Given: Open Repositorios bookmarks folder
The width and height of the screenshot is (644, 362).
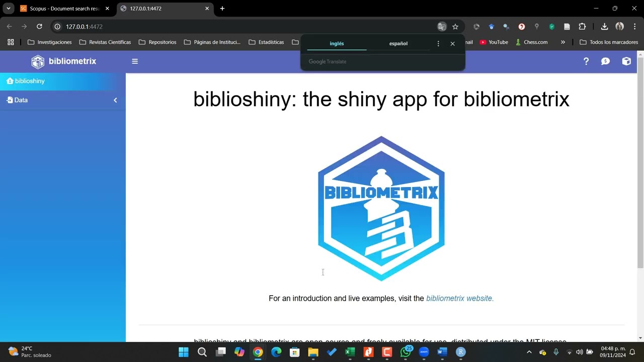Looking at the screenshot, I should click(x=157, y=42).
